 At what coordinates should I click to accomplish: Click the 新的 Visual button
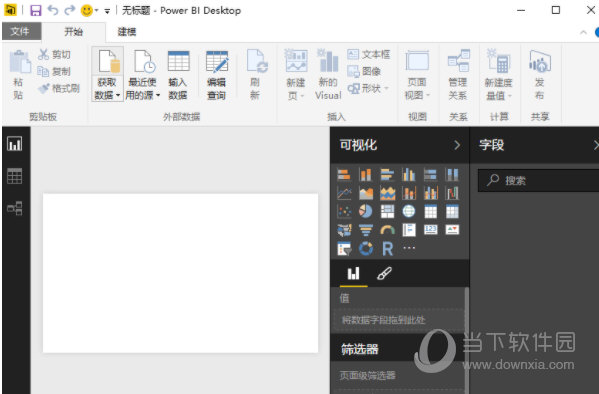point(328,75)
